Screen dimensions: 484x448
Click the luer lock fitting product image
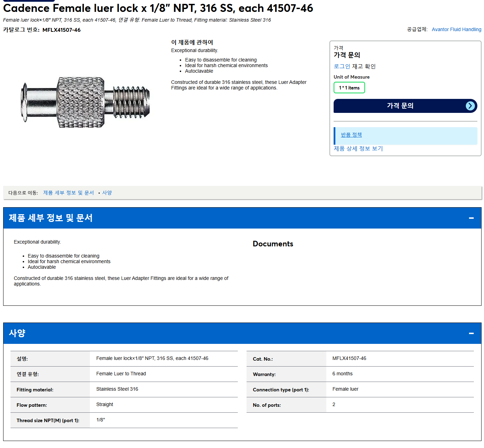(86, 102)
